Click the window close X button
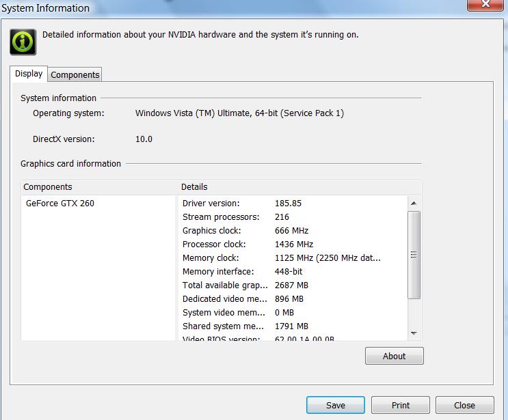508x420 pixels. click(485, 5)
